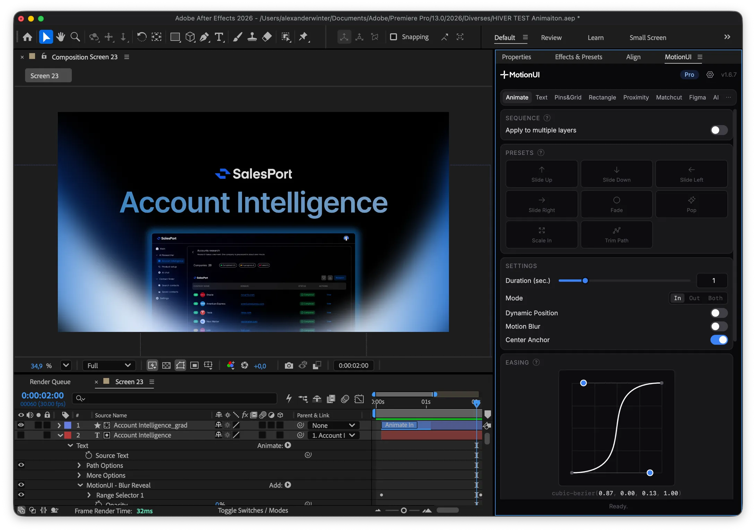
Task: Collapse the Account Intelligence text layer
Action: click(60, 435)
